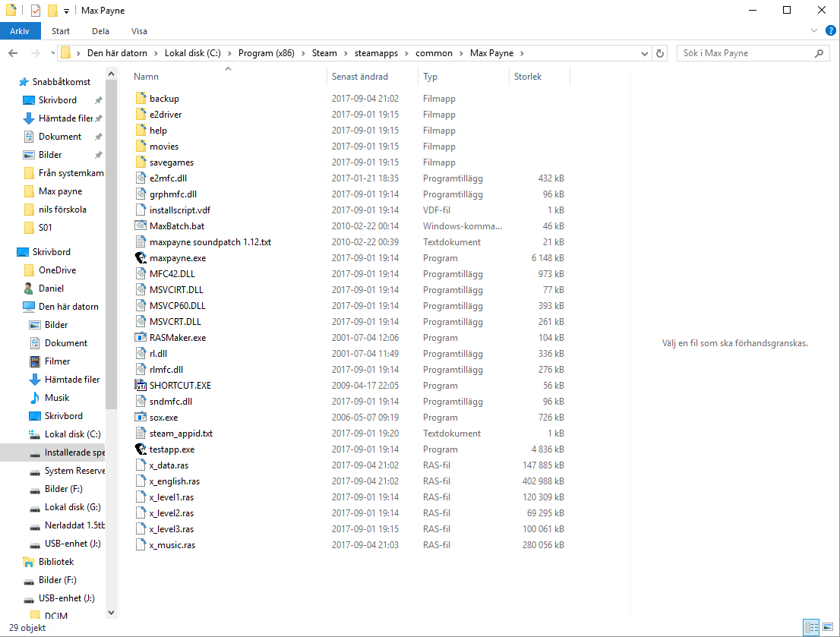Expand breadcrumb arrow after Program (x86)
840x637 pixels.
[303, 53]
